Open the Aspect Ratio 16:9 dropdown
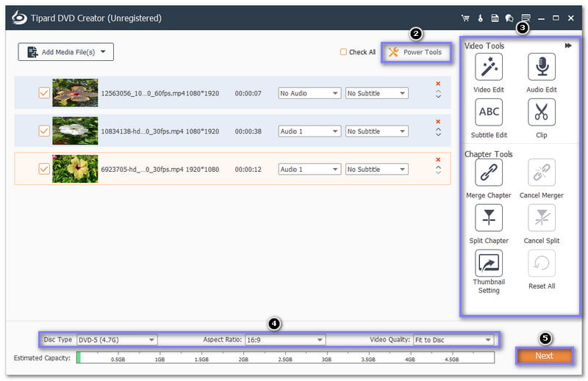 285,340
